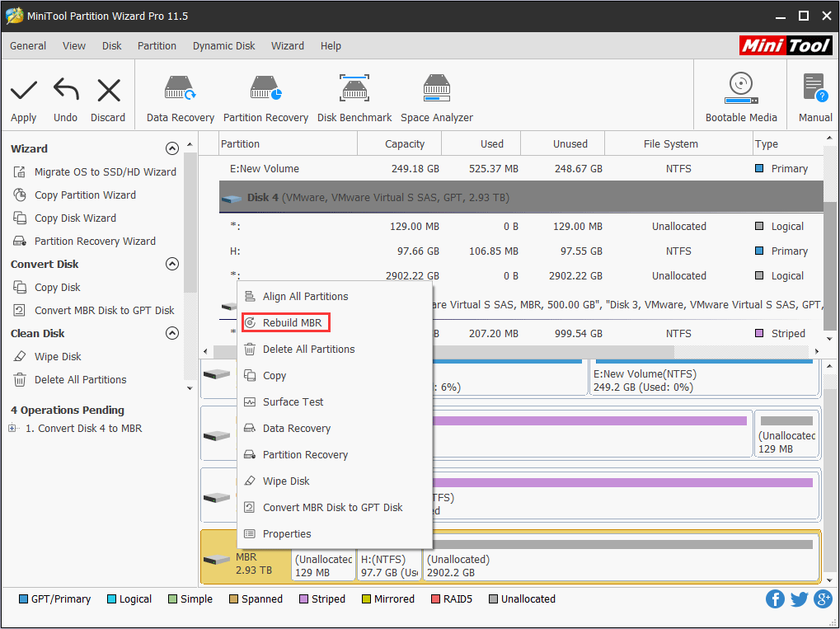The height and width of the screenshot is (629, 840).
Task: Click RAID5 legend color swatch
Action: pos(435,599)
